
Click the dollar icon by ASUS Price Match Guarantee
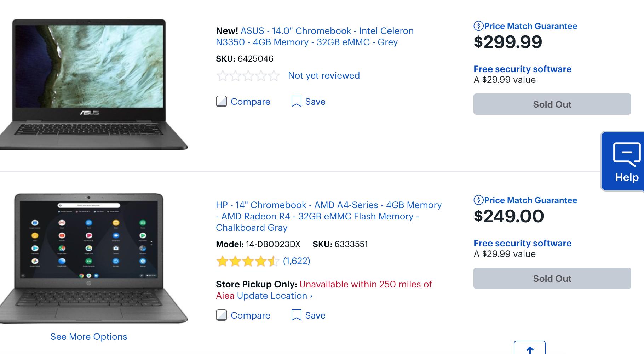pyautogui.click(x=478, y=26)
